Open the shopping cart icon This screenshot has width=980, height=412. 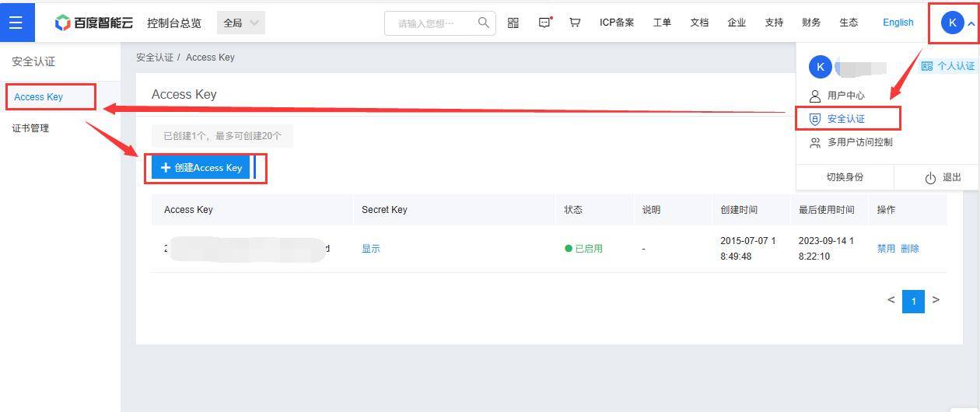575,23
